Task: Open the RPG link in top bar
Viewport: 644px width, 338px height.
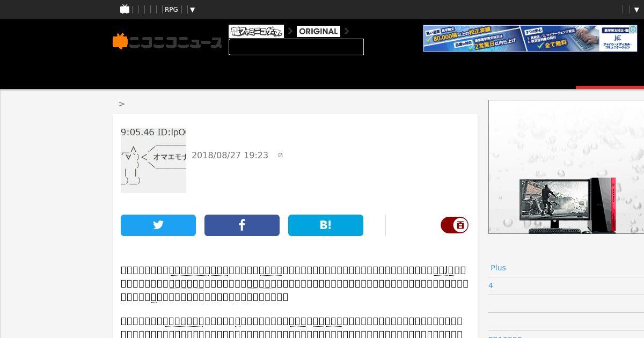Action: pos(171,10)
